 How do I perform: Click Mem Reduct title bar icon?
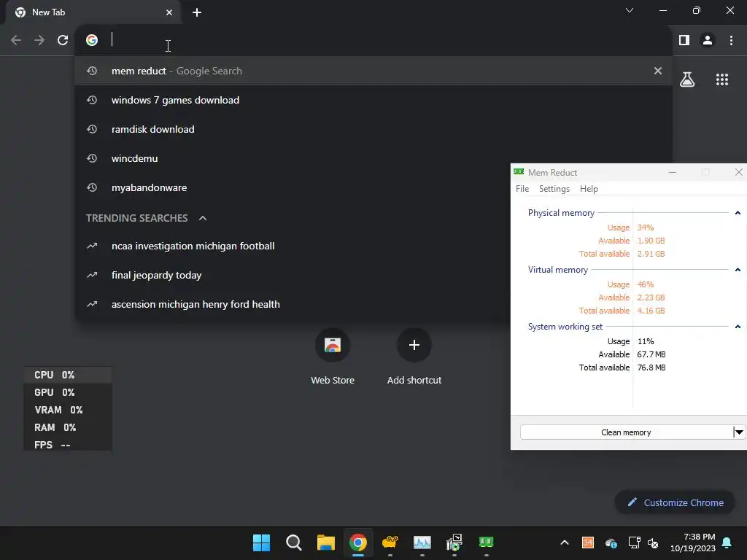[519, 172]
